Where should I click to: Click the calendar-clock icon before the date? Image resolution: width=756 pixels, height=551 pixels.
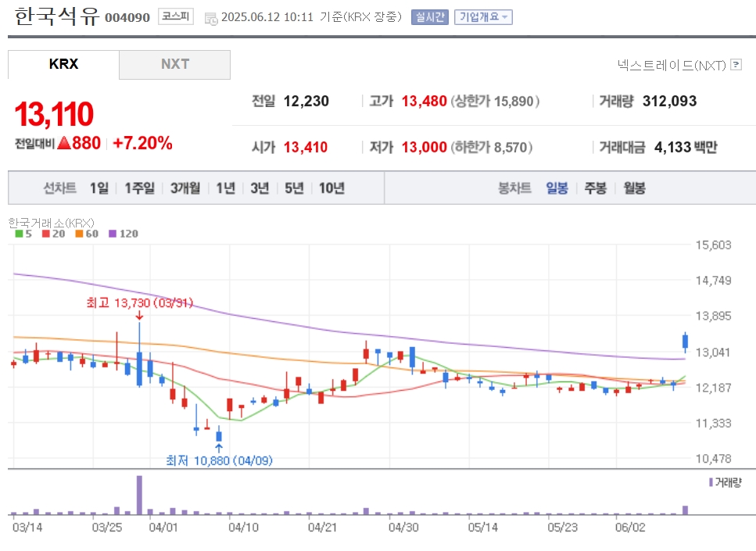click(x=211, y=19)
